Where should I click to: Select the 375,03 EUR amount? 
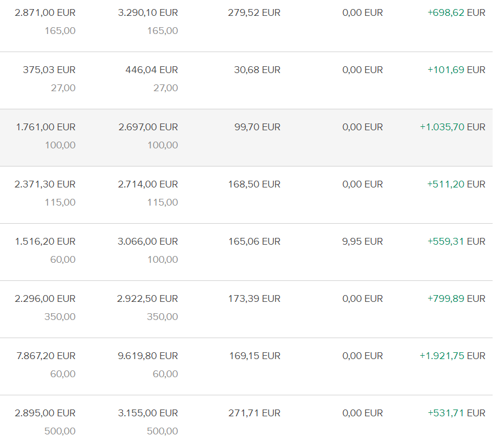tap(49, 70)
